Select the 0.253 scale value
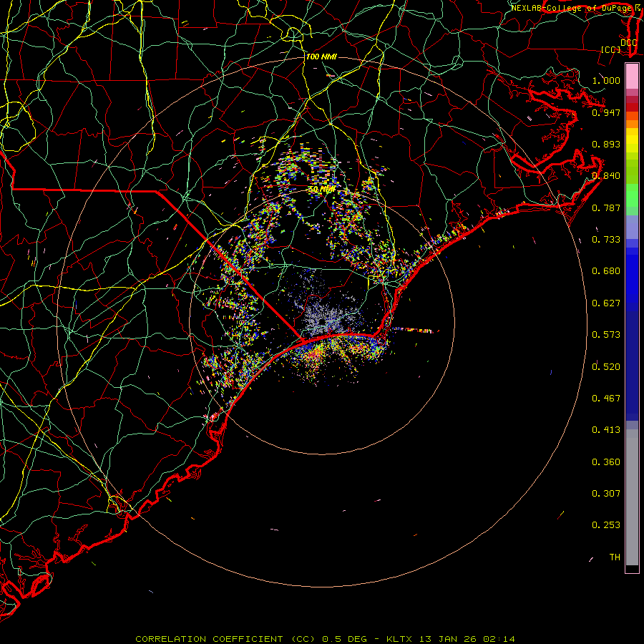 pos(606,525)
